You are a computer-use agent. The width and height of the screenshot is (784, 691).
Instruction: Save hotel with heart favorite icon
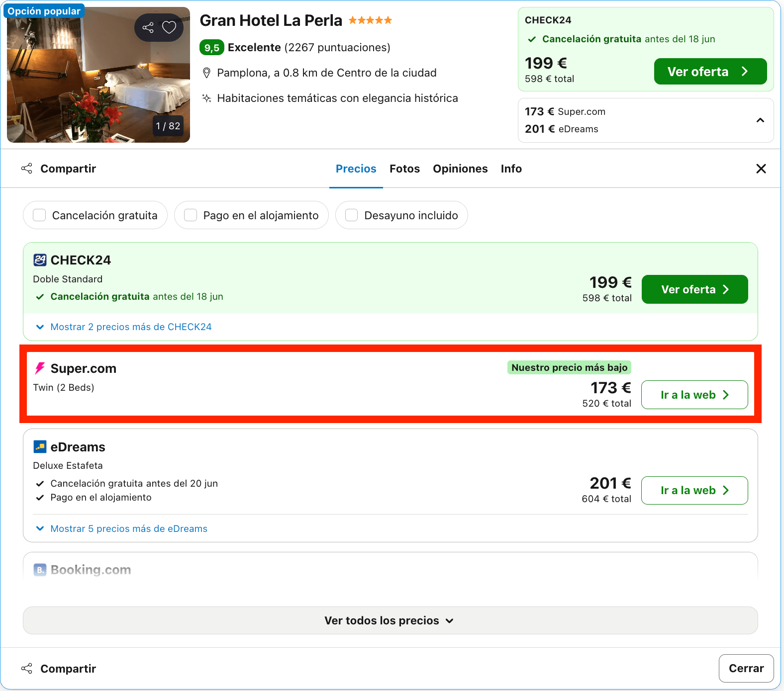pyautogui.click(x=169, y=27)
